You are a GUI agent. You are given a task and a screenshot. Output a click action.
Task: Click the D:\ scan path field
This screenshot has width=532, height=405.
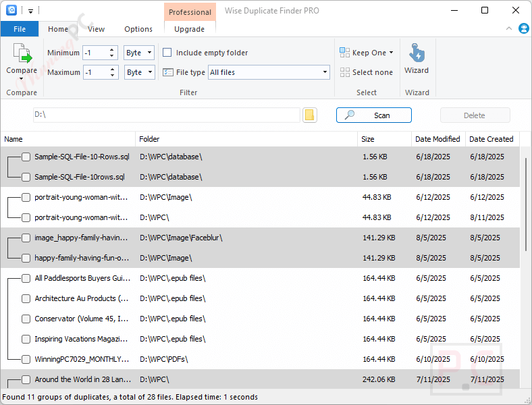tap(167, 115)
